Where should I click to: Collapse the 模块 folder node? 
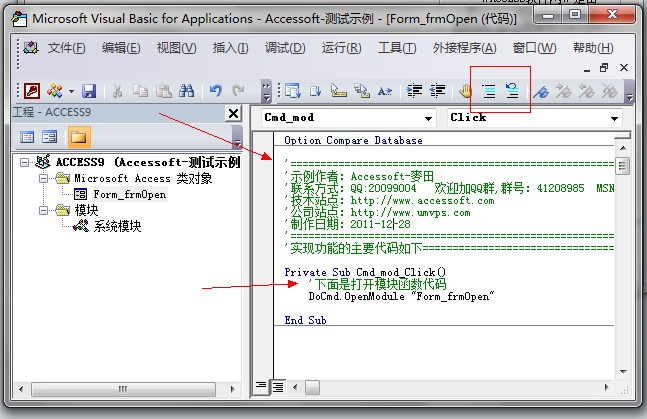(x=43, y=211)
